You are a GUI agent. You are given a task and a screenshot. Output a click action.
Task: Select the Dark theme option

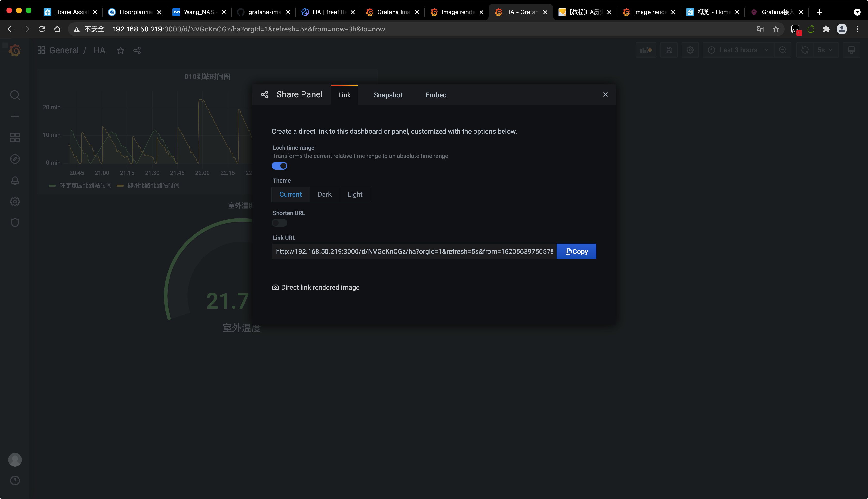click(x=324, y=194)
